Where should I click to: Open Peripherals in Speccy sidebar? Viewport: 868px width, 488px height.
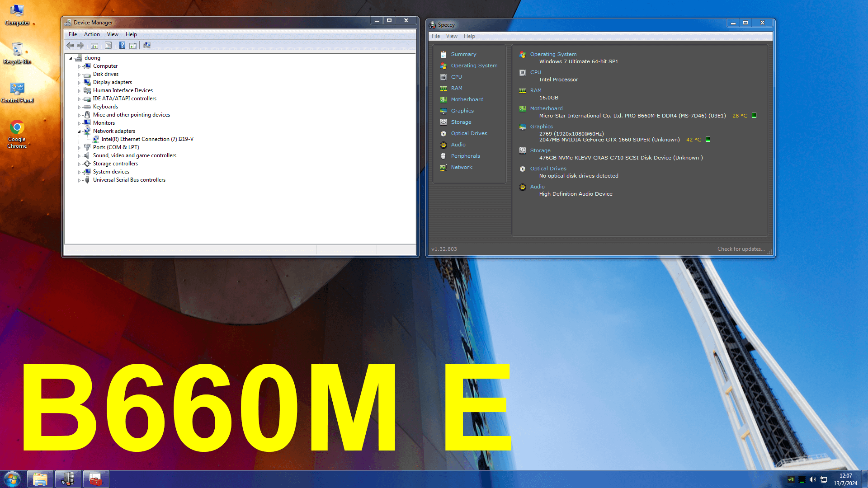[x=465, y=156]
